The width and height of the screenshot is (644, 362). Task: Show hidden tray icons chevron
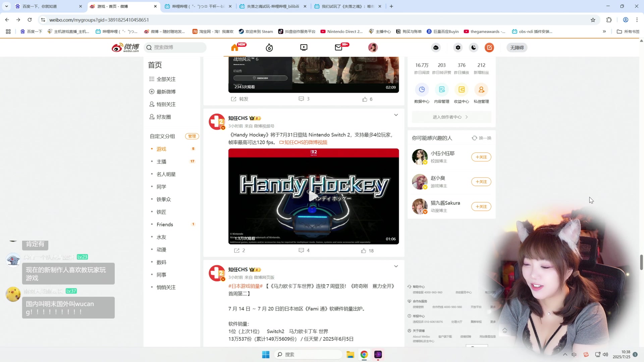pyautogui.click(x=565, y=355)
